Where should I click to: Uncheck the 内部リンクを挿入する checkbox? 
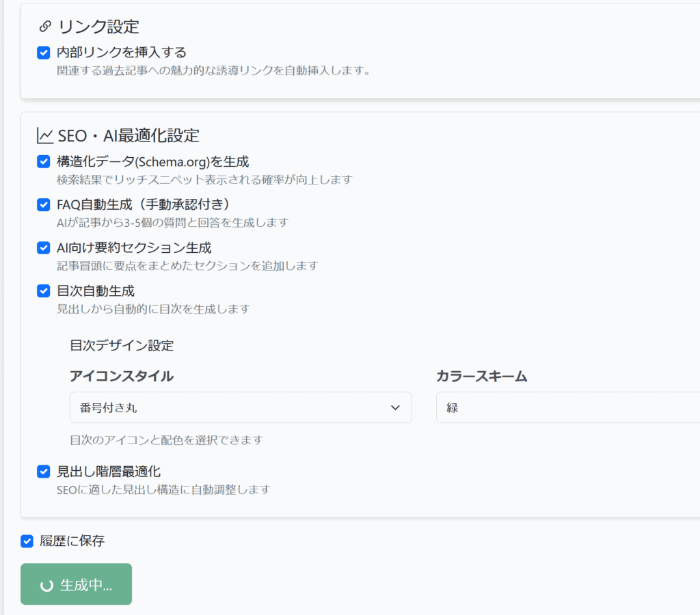click(43, 53)
